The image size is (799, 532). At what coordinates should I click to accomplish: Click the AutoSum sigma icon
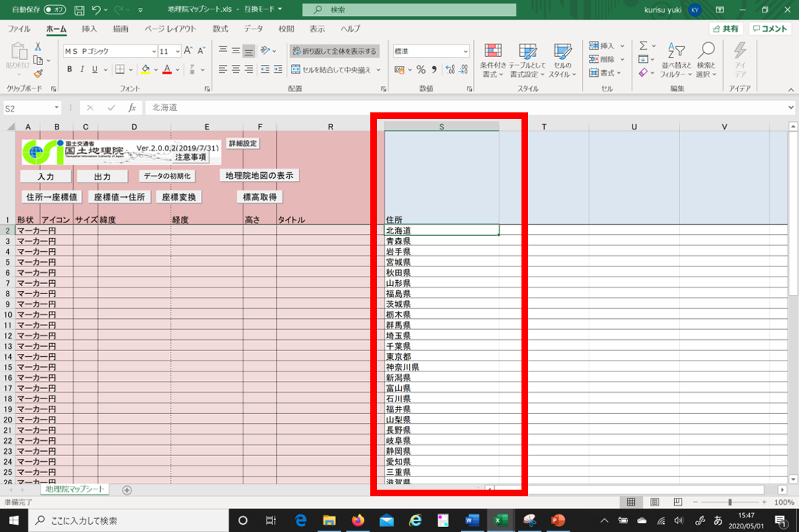643,46
